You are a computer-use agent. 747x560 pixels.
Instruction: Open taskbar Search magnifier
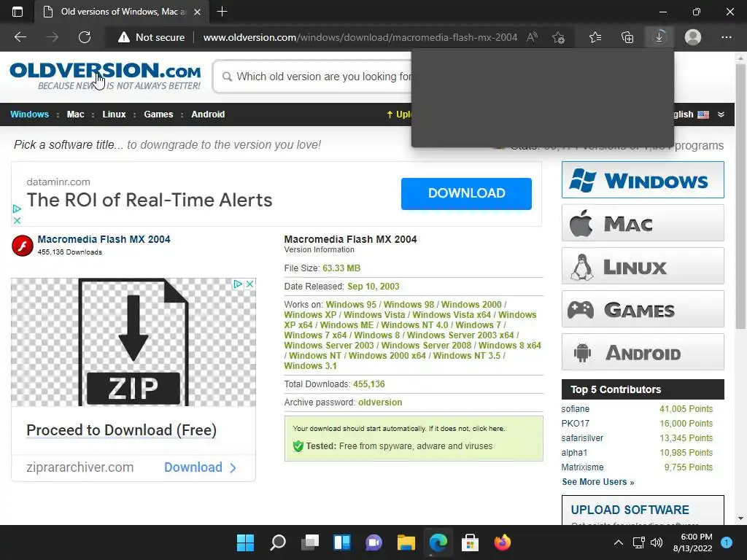pyautogui.click(x=278, y=542)
